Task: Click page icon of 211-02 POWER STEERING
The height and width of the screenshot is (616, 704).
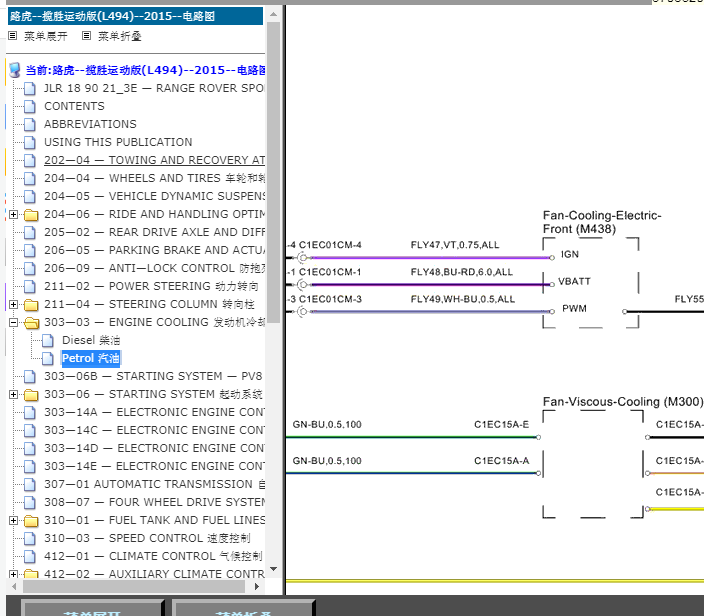Action: (30, 286)
